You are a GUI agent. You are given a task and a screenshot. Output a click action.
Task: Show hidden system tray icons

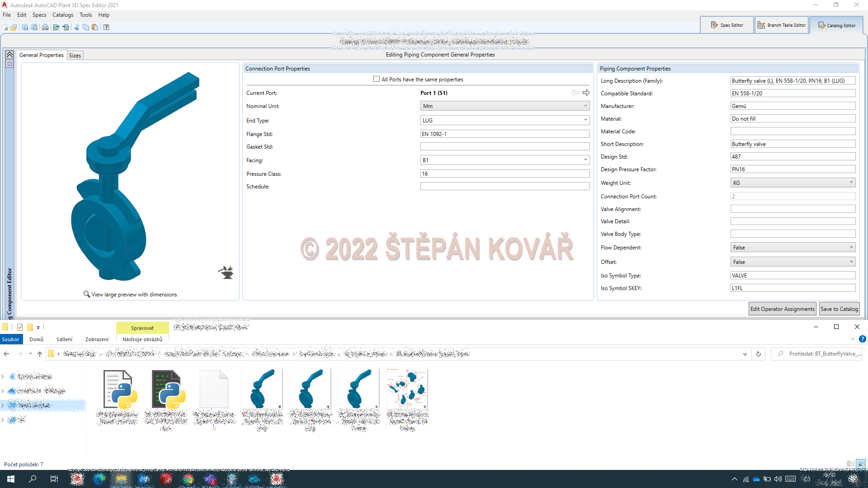[x=735, y=479]
